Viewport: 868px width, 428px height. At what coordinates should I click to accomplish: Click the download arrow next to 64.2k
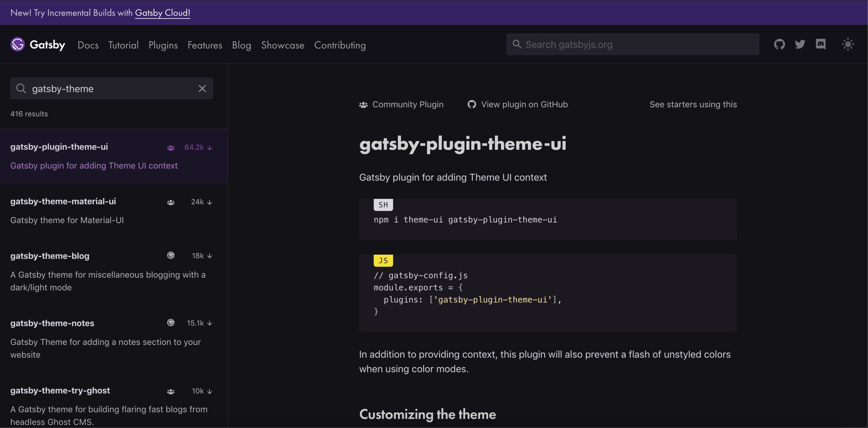pyautogui.click(x=210, y=148)
